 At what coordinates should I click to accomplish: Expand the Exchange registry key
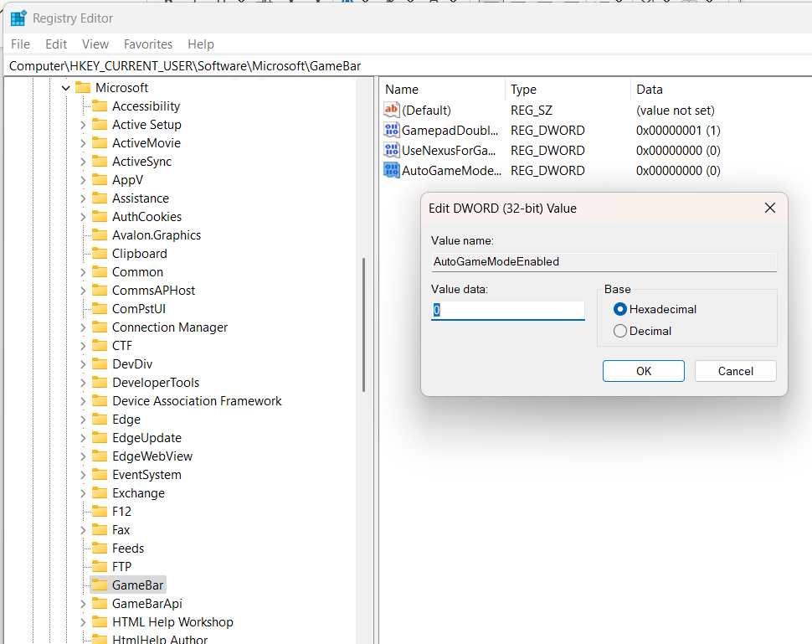tap(83, 493)
